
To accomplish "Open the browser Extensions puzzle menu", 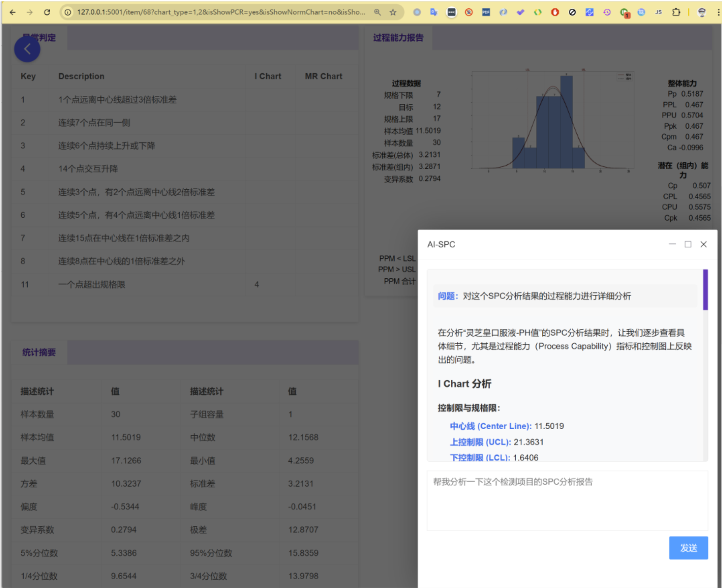I will tap(676, 12).
